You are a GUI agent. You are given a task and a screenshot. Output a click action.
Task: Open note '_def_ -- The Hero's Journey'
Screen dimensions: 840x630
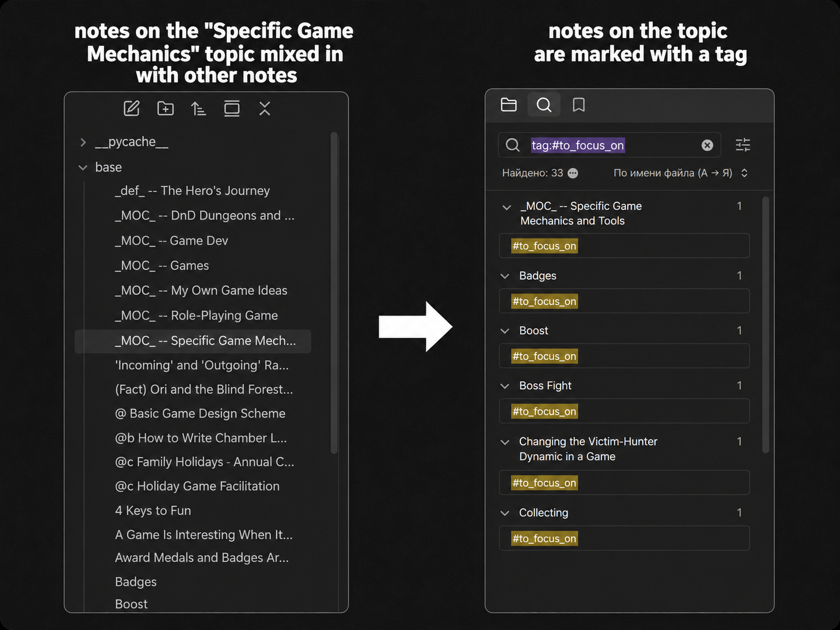pos(193,191)
